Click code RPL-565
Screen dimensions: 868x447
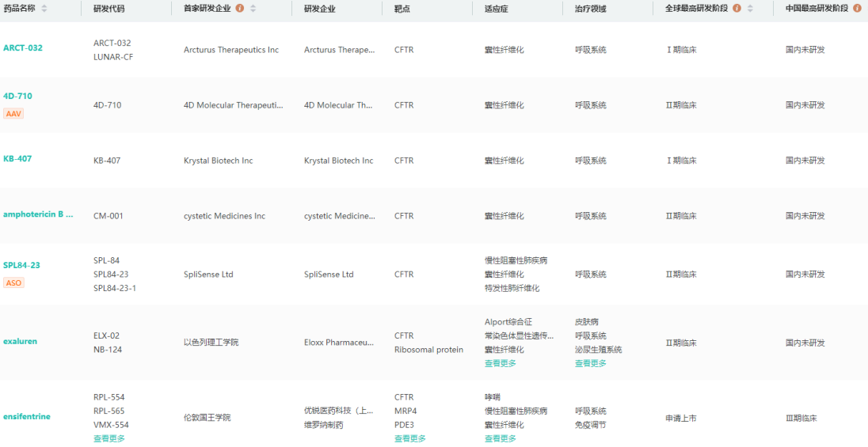click(x=109, y=411)
